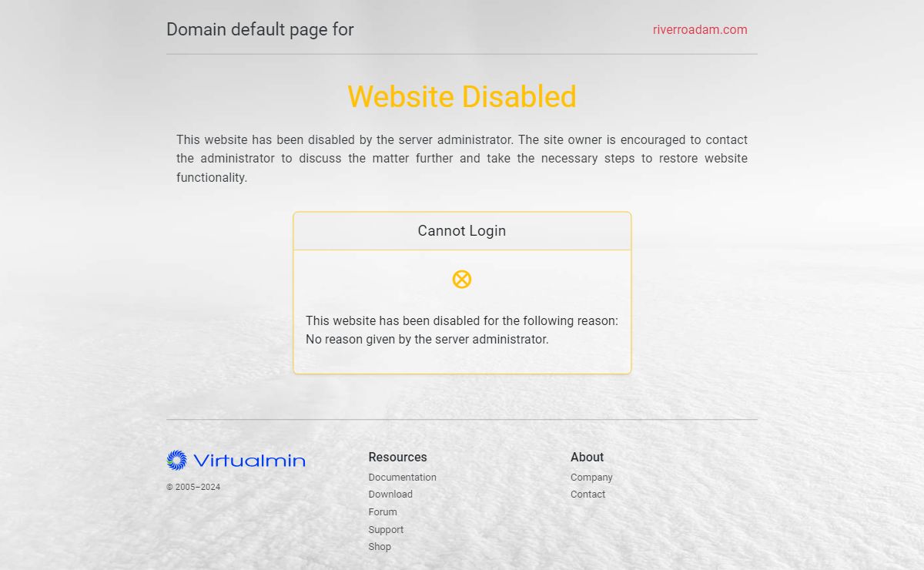
Task: Click the 'This website has been disabled by' paragraph
Action: (x=462, y=159)
